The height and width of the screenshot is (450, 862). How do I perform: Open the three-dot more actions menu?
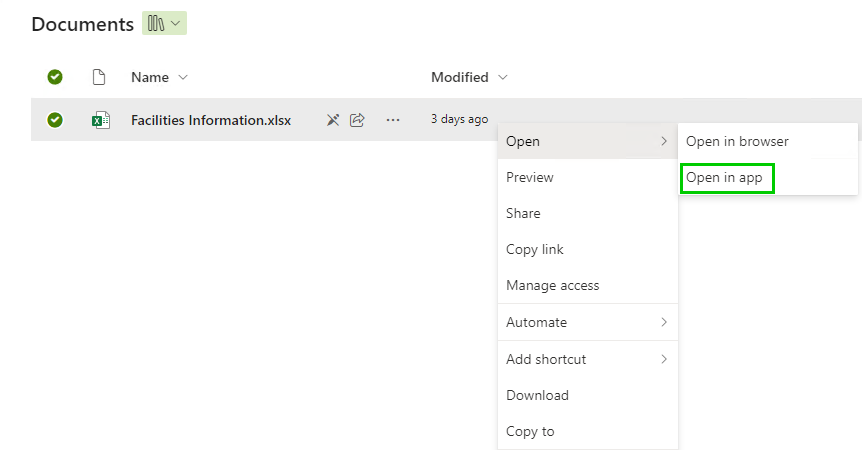point(393,120)
